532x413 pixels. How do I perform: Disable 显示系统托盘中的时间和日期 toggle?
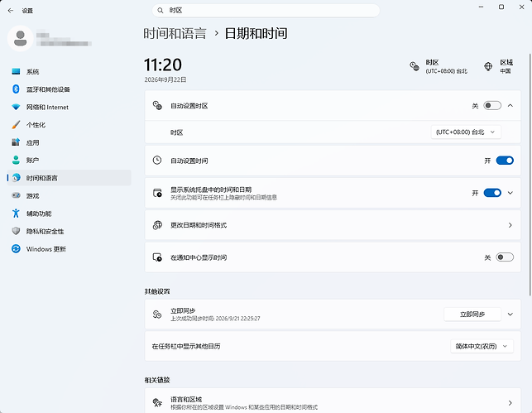[x=492, y=193]
